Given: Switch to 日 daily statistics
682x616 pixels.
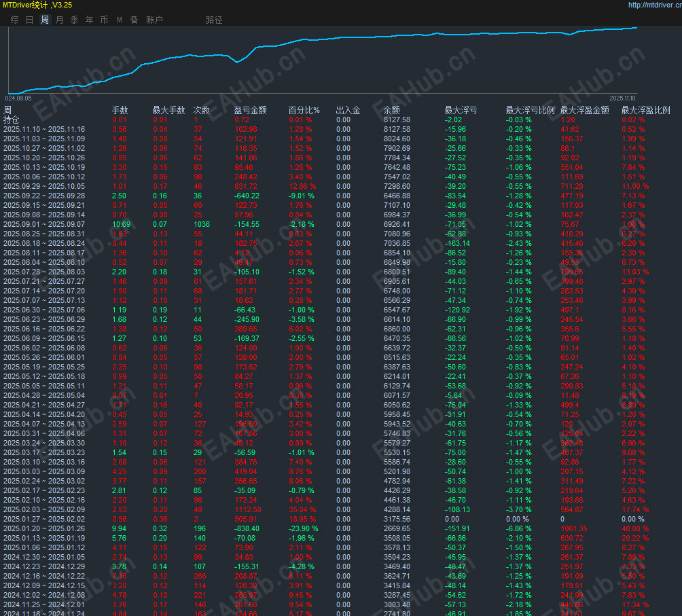Looking at the screenshot, I should point(28,20).
